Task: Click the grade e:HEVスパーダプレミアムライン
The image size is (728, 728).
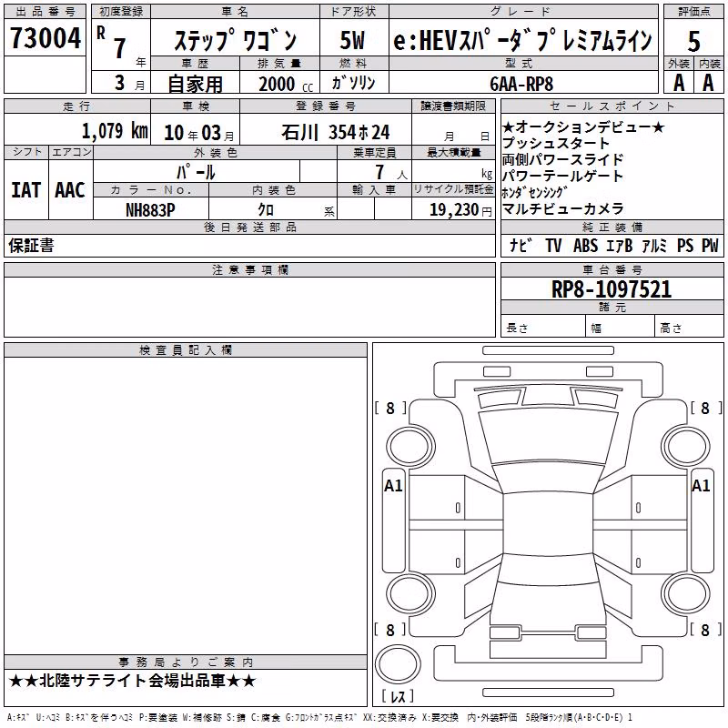Action: tap(522, 41)
